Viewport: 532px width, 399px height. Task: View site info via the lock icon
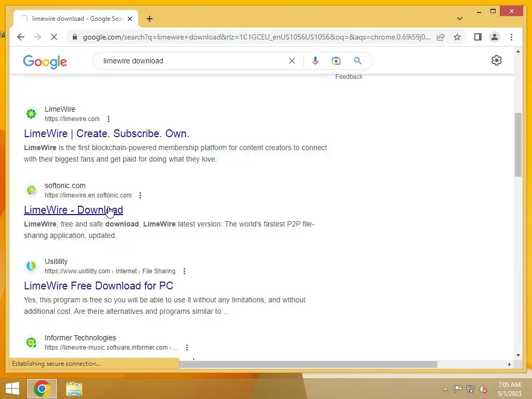pyautogui.click(x=75, y=37)
